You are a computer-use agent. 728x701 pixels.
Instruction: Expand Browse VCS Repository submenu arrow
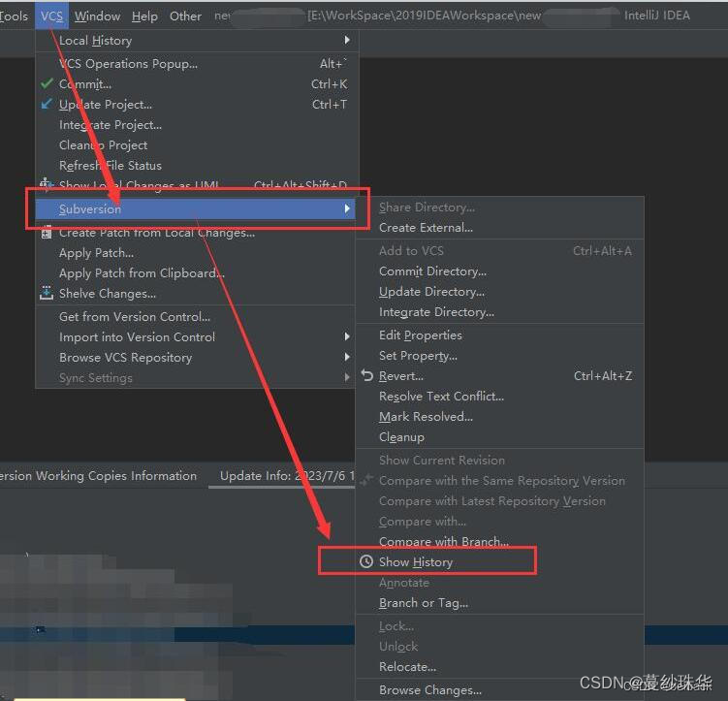click(x=347, y=357)
